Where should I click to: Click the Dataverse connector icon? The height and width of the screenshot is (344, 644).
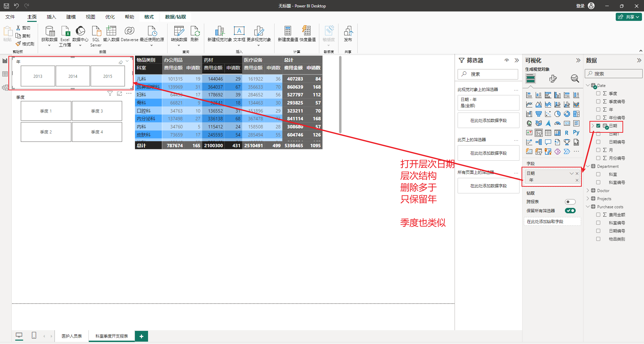pos(130,34)
